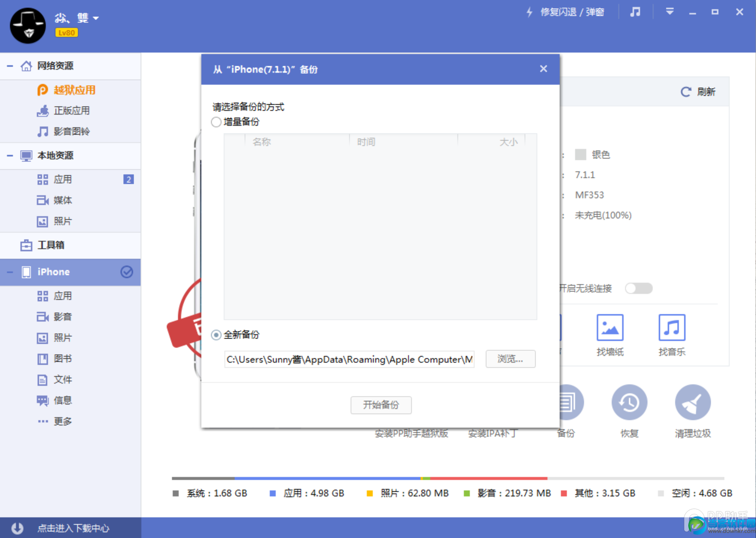Image resolution: width=756 pixels, height=538 pixels.
Task: Click 照片 : 62.80 MB storage legend
Action: pos(408,493)
